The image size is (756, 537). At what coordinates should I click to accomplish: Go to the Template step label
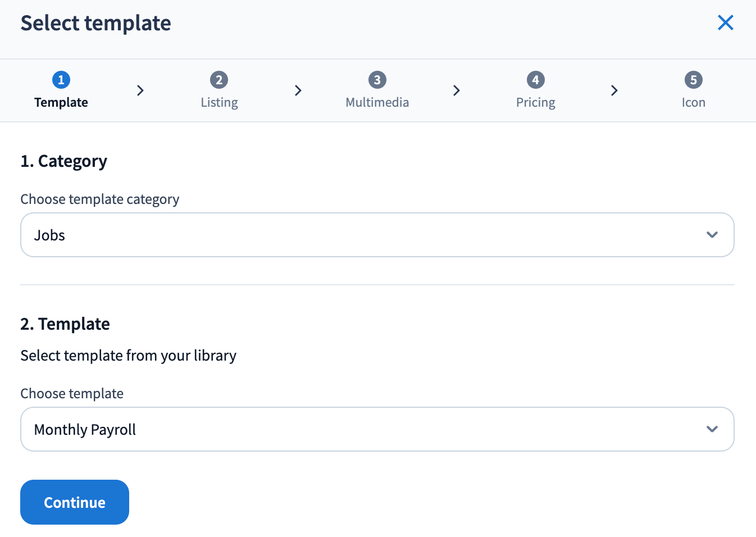[x=61, y=103]
